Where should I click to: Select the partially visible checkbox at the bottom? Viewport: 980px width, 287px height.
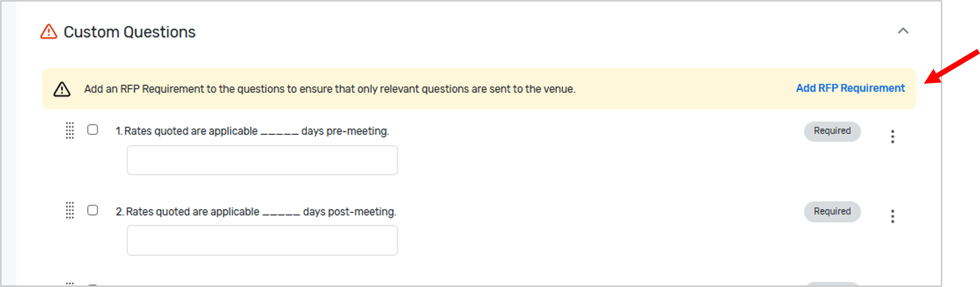(x=93, y=285)
